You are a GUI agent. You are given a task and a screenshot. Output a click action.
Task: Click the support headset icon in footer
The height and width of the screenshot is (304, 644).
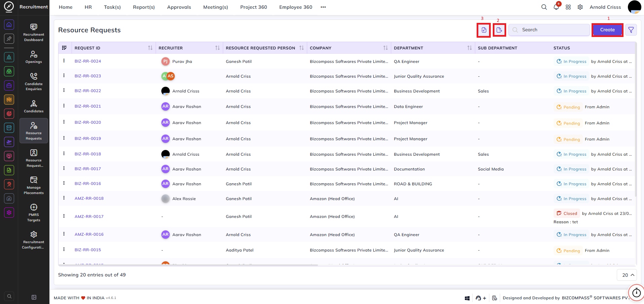pyautogui.click(x=478, y=298)
